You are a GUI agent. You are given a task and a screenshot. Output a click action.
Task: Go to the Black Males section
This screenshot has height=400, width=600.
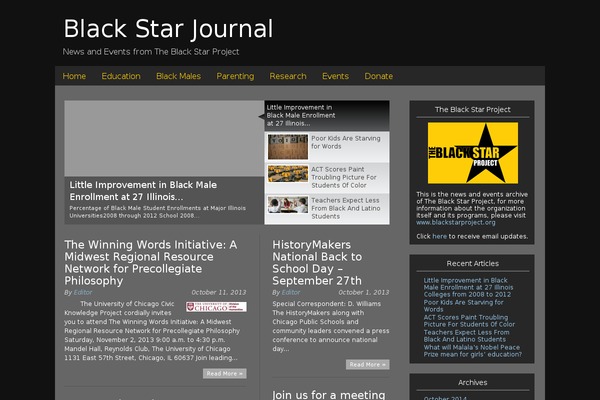click(x=178, y=76)
